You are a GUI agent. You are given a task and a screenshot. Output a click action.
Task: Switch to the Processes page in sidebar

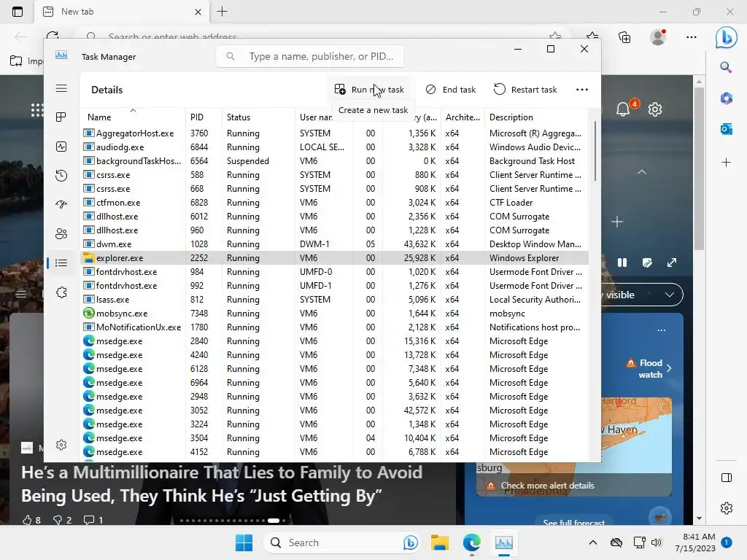(61, 117)
